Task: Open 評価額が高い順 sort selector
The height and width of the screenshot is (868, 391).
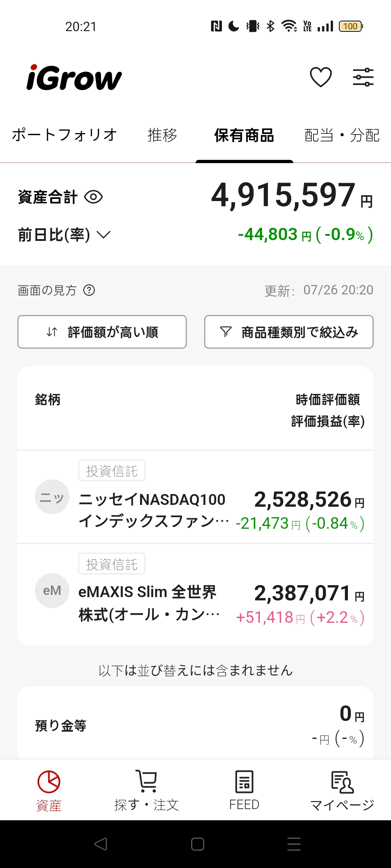Action: pyautogui.click(x=102, y=332)
